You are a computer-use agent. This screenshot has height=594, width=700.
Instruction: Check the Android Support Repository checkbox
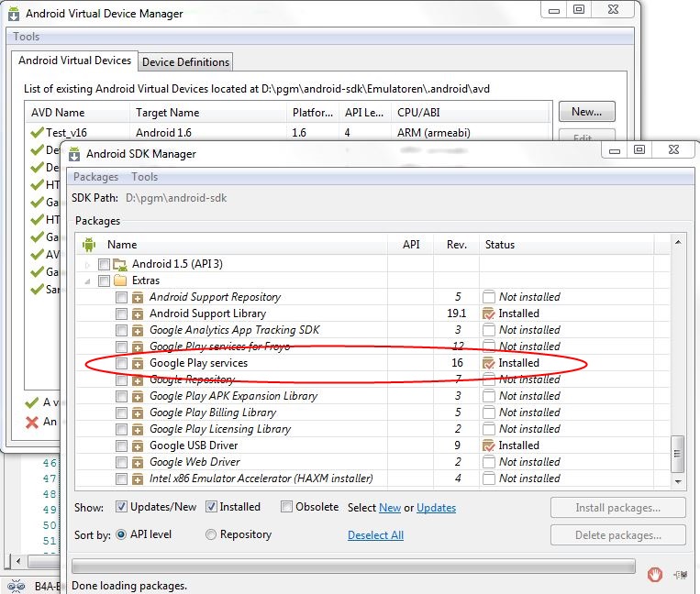pyautogui.click(x=121, y=297)
